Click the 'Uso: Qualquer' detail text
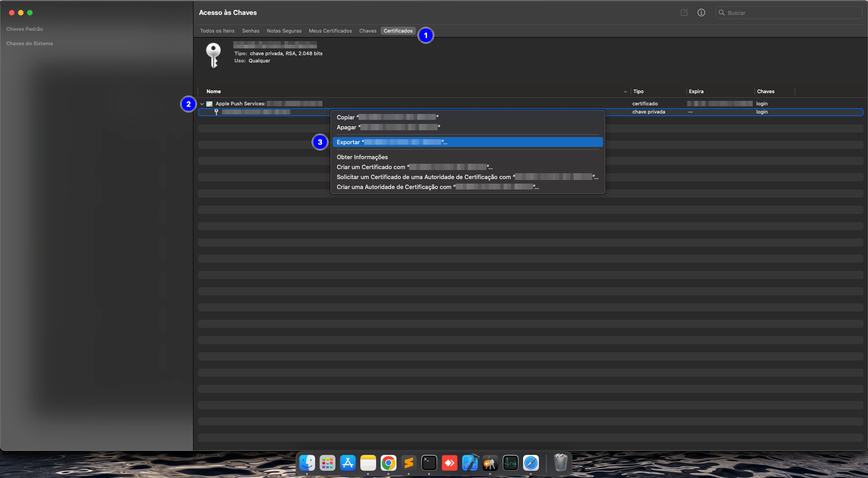The width and height of the screenshot is (868, 478). pyautogui.click(x=252, y=61)
